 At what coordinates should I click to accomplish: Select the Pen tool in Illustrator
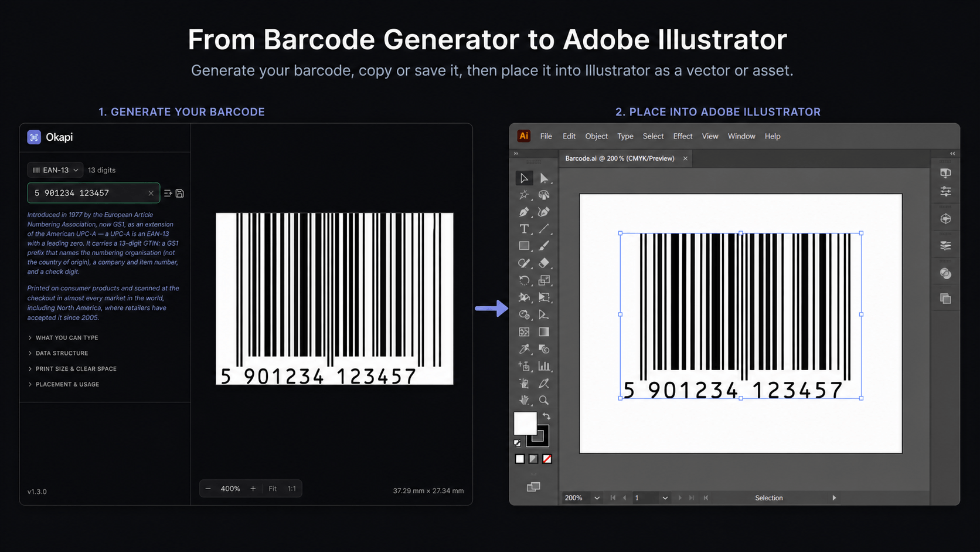click(x=524, y=212)
